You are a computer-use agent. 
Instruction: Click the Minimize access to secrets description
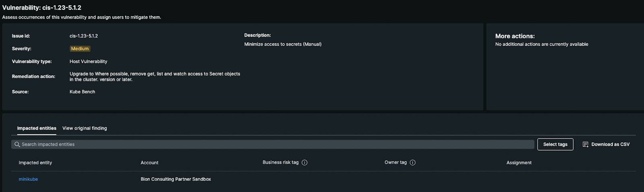tap(283, 44)
